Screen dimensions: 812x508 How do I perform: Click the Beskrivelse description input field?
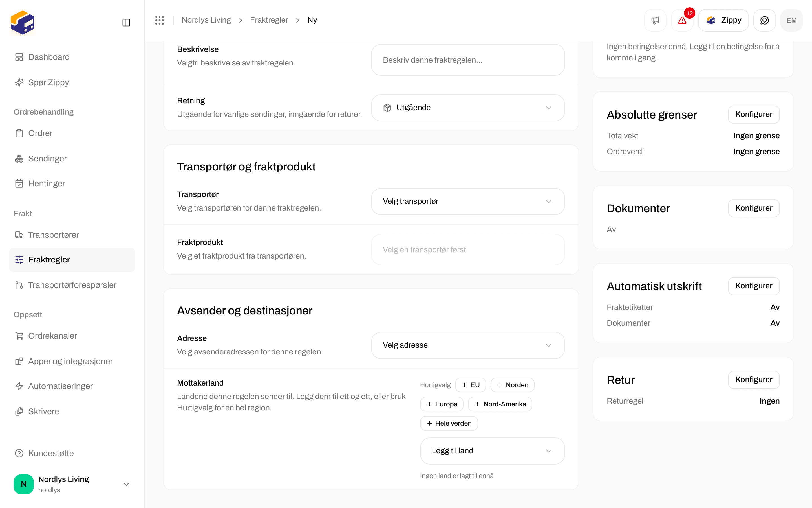tap(468, 60)
